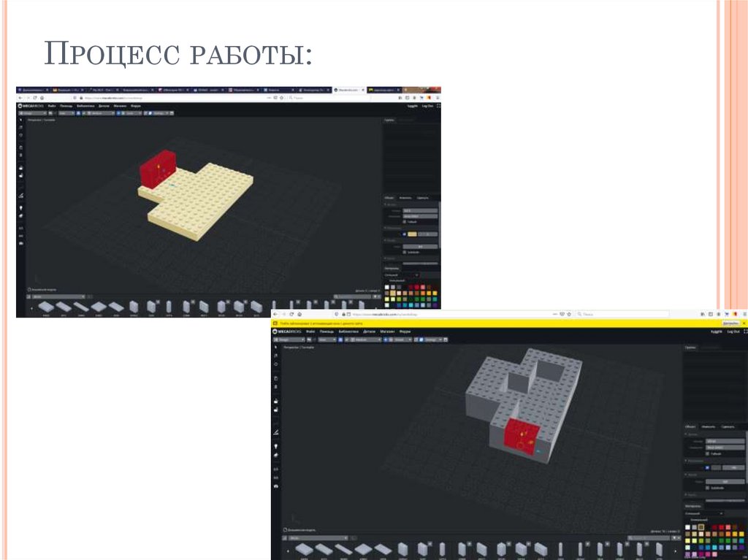Open Магазин menu in upper Mecabricks window
Image resolution: width=748 pixels, height=560 pixels.
click(x=120, y=106)
